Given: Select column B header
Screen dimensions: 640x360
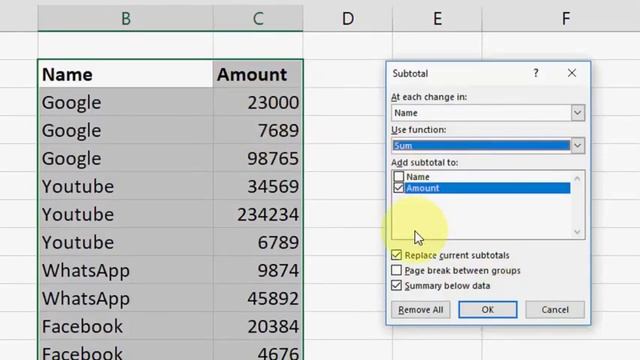Looking at the screenshot, I should [125, 18].
